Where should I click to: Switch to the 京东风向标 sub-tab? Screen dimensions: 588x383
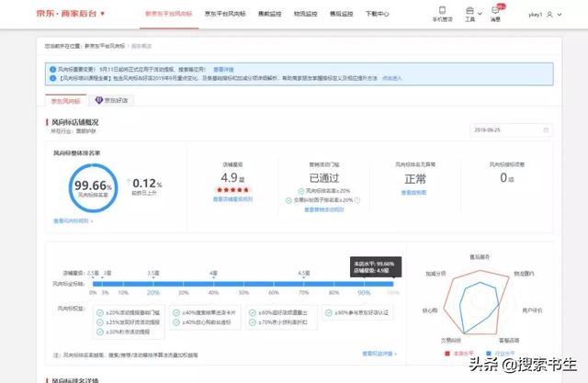pos(65,101)
